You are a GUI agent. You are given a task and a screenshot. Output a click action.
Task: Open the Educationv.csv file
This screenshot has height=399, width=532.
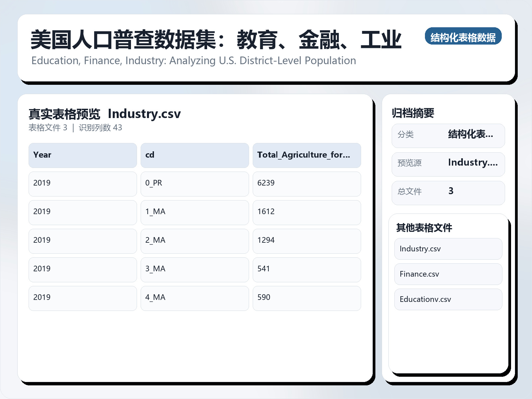(448, 299)
